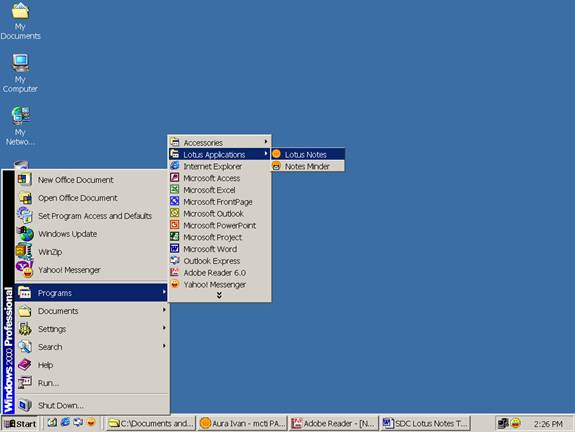Switch to Aura Ivan Lotus Notes taskbar button

(x=242, y=424)
